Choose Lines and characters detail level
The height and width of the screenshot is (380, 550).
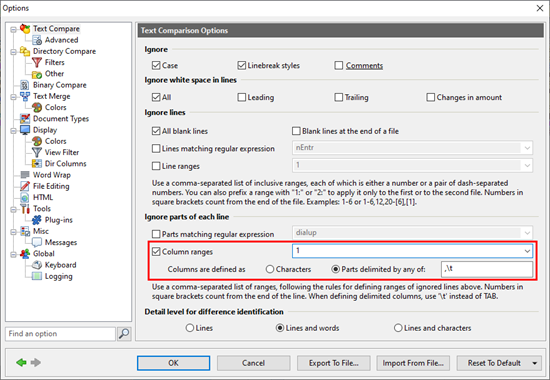(398, 328)
